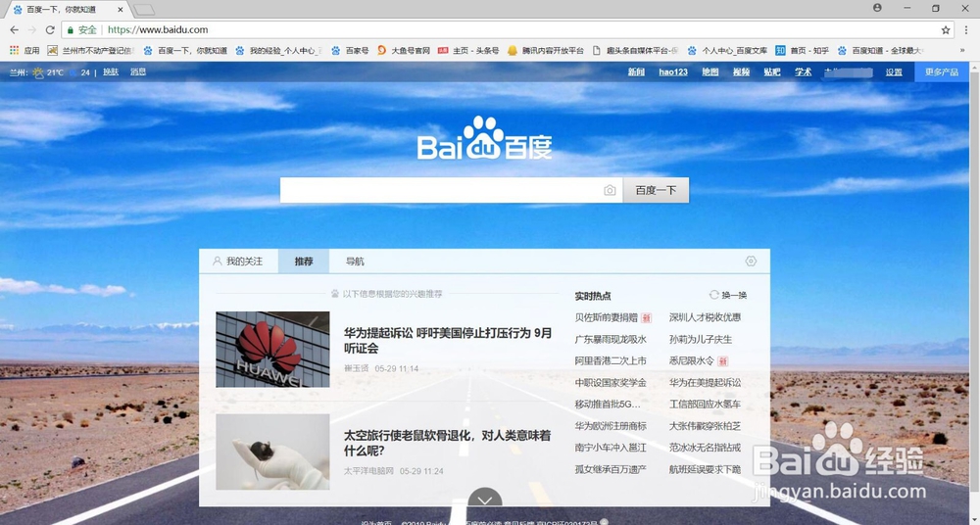Click the green secure lock icon
The width and height of the screenshot is (980, 525).
(x=71, y=30)
